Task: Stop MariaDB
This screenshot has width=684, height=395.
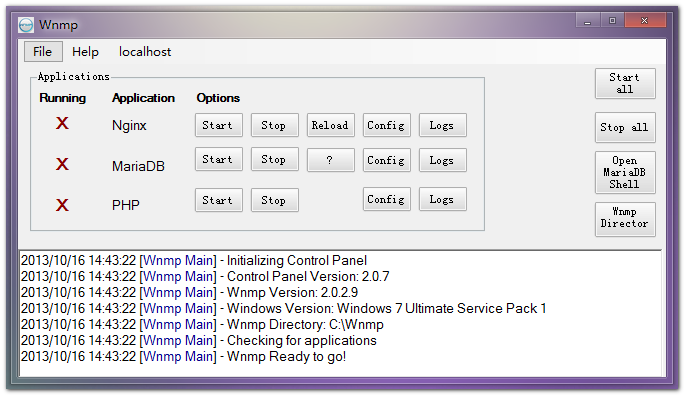Action: (274, 159)
